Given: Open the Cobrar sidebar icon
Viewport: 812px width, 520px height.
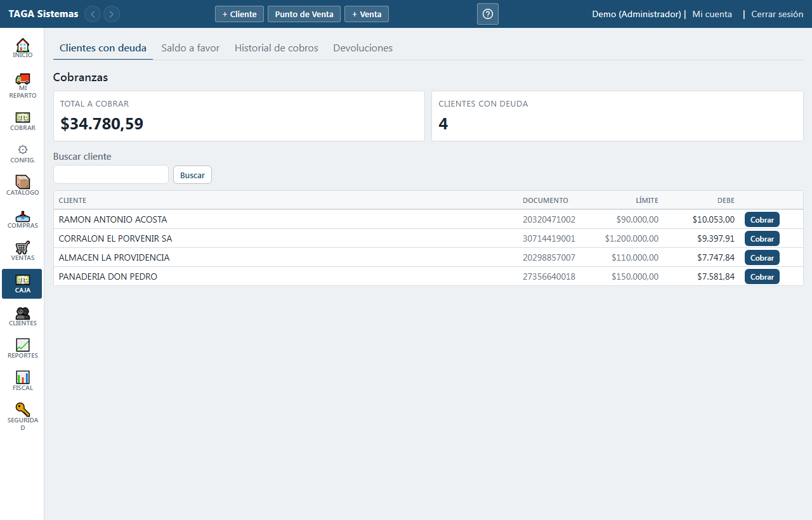Looking at the screenshot, I should 22,121.
